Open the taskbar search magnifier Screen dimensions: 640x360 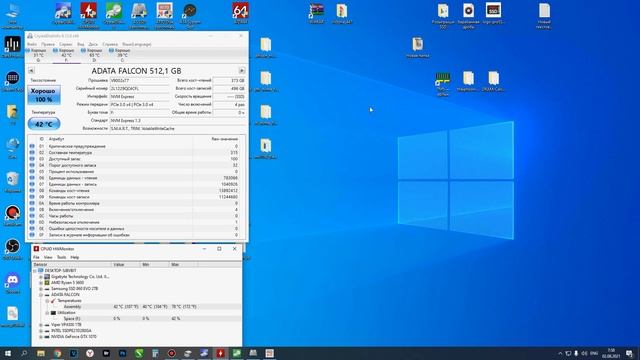24,353
